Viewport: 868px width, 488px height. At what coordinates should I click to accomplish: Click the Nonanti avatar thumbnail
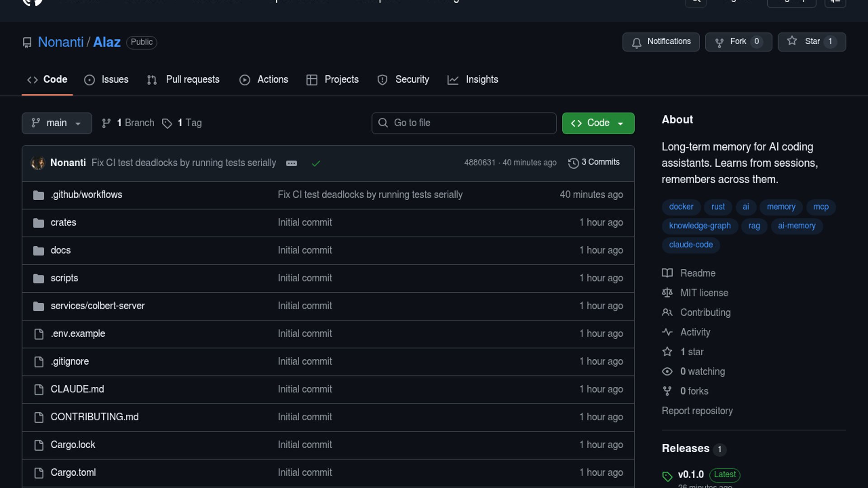tap(38, 163)
